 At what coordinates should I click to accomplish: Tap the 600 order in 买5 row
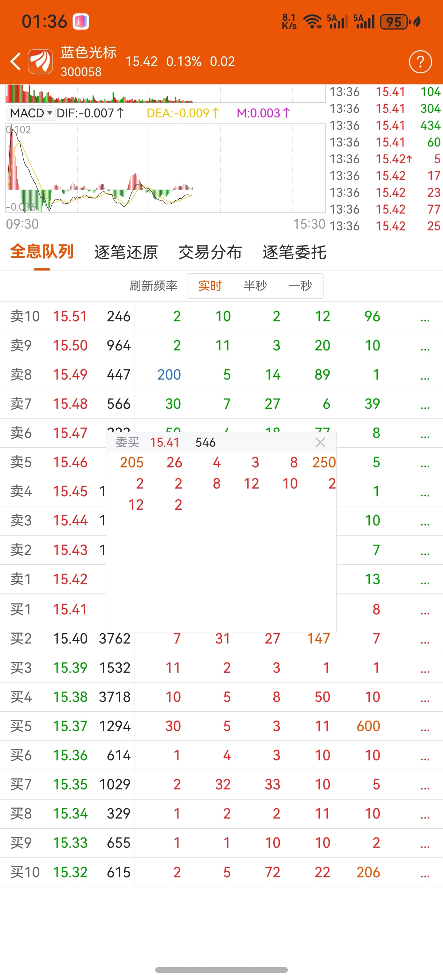(x=368, y=726)
